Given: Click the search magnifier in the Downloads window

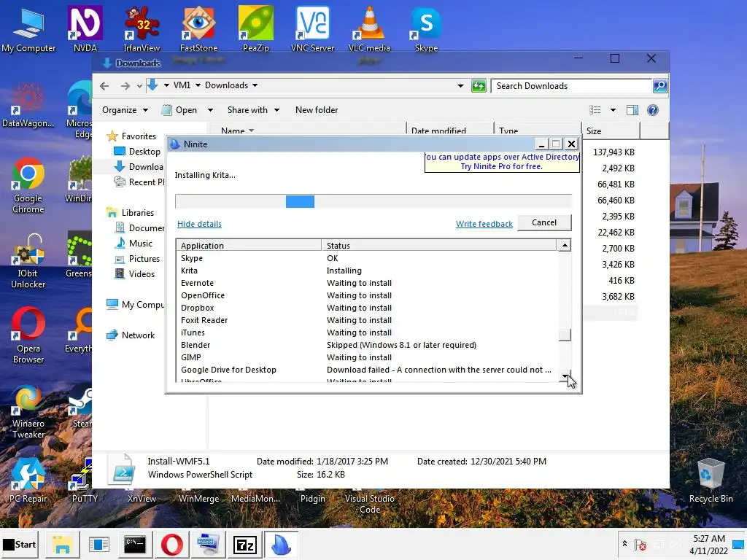Looking at the screenshot, I should tap(659, 86).
